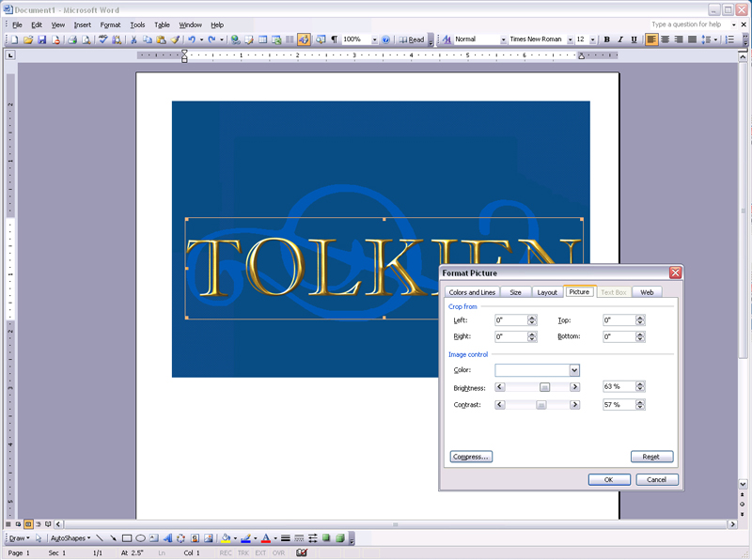The image size is (752, 560).
Task: Click the Font Color red A icon
Action: click(x=266, y=538)
